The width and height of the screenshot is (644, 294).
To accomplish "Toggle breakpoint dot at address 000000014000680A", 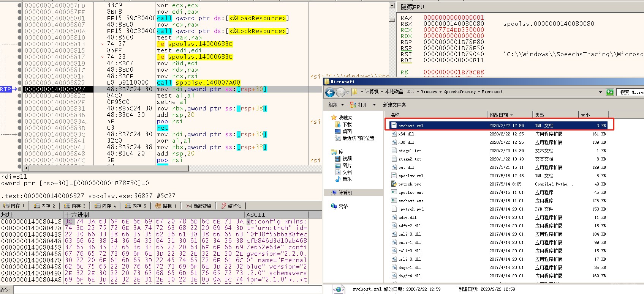I will click(x=19, y=31).
